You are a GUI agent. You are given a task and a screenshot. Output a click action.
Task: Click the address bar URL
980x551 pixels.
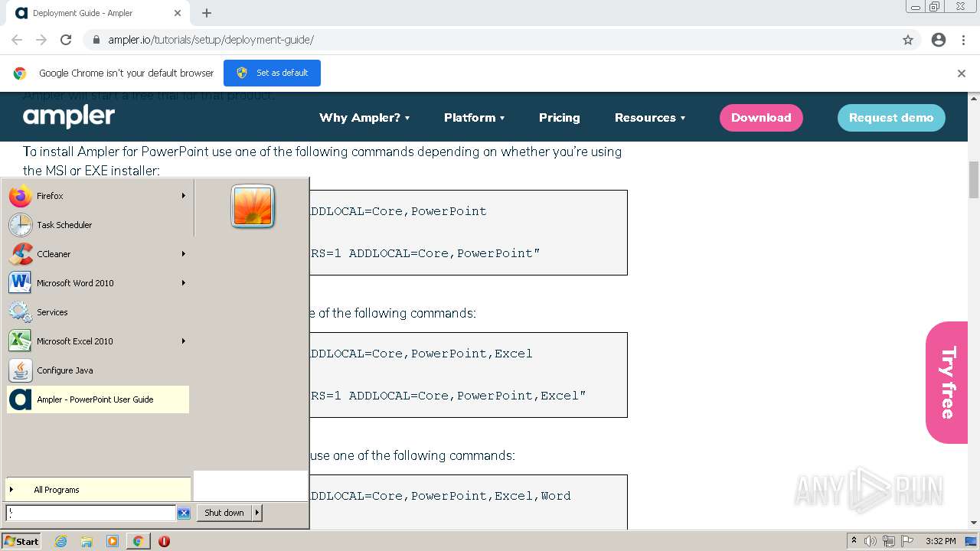[x=211, y=40]
